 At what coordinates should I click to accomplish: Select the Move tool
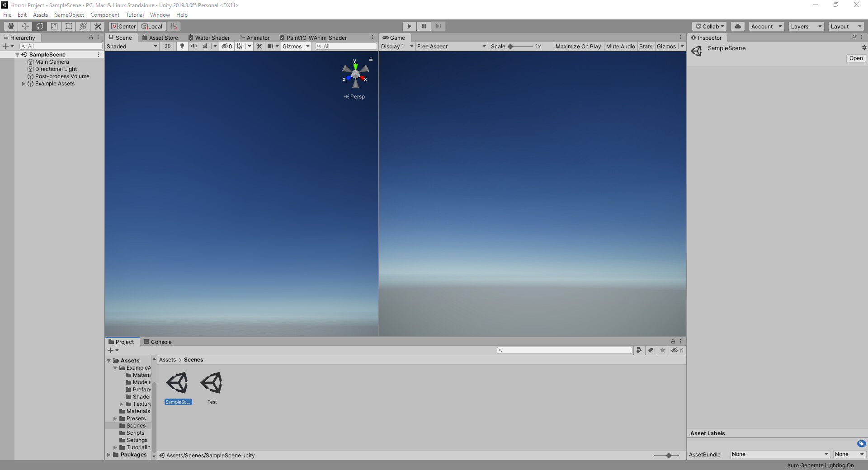point(25,26)
